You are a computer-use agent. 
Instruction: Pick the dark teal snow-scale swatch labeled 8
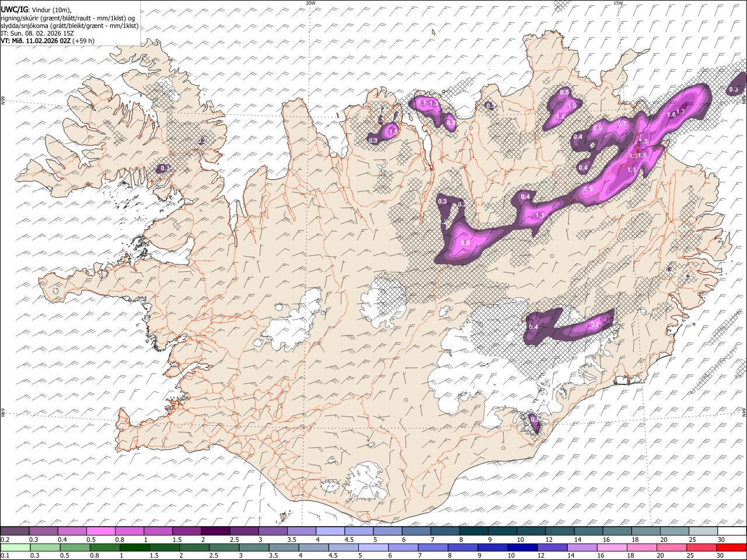coord(473,531)
